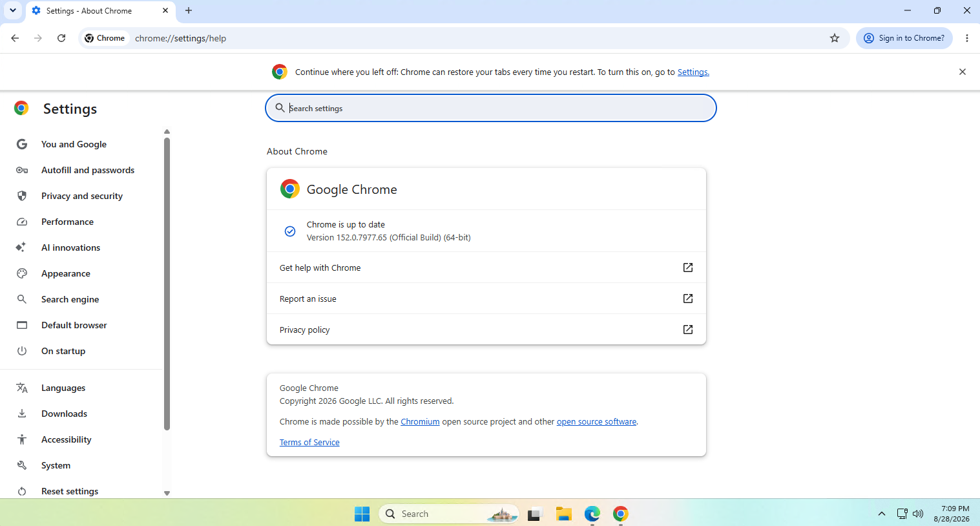Screen dimensions: 980x526
Task: Select the Languages translate icon
Action: (22, 388)
